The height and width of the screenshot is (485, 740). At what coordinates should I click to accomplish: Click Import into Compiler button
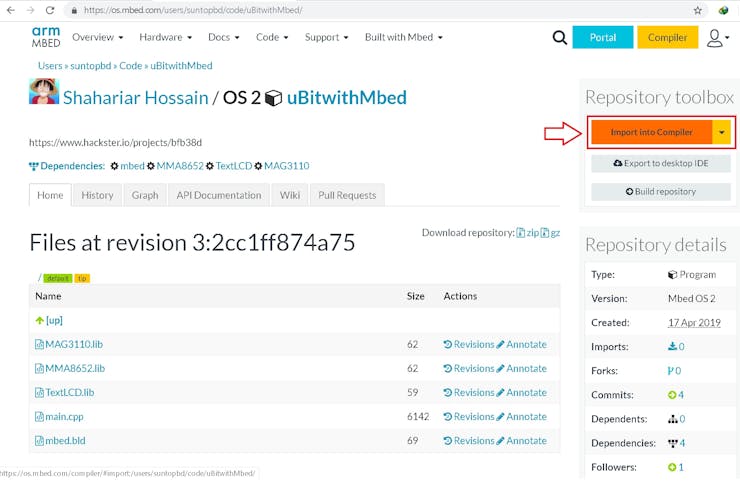click(x=651, y=133)
